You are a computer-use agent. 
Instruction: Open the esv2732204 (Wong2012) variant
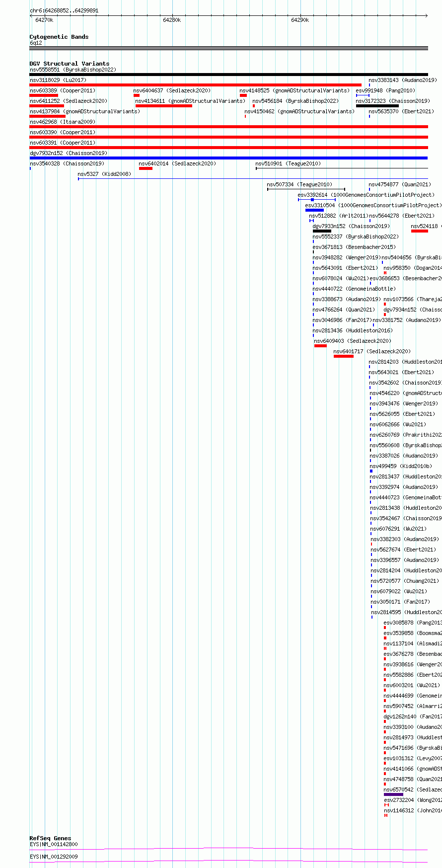click(413, 800)
